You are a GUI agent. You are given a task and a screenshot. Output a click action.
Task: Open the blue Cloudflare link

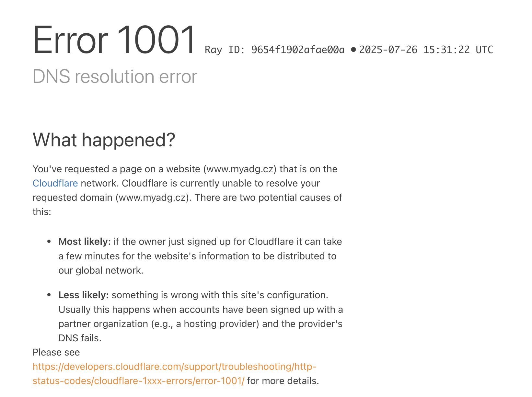tap(55, 183)
